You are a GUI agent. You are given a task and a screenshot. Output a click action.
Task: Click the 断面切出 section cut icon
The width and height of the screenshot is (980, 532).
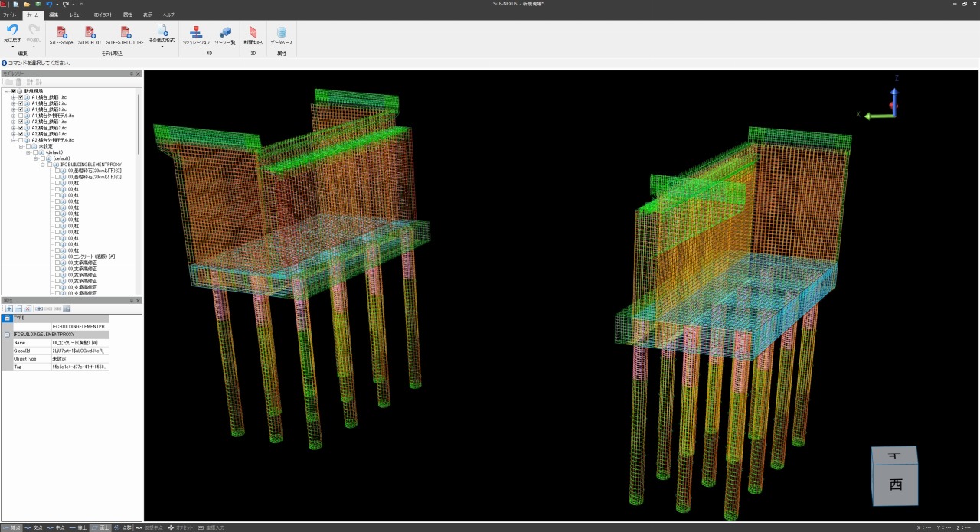click(253, 32)
